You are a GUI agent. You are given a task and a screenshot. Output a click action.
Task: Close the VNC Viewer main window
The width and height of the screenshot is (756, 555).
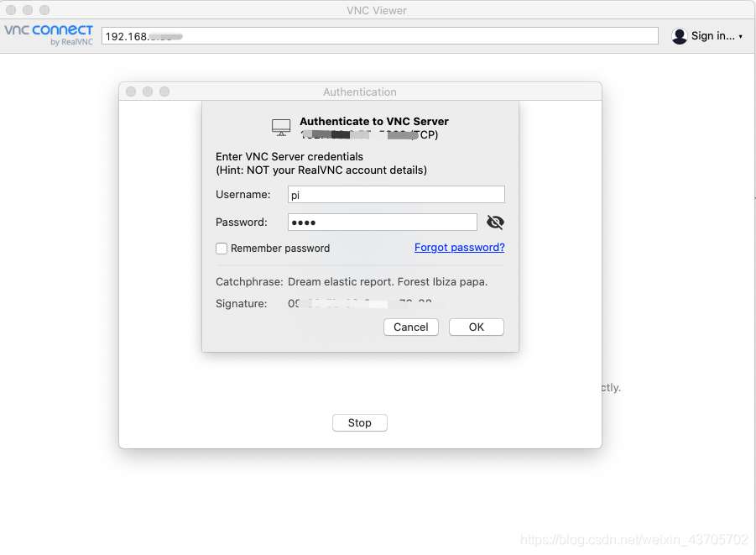tap(11, 10)
